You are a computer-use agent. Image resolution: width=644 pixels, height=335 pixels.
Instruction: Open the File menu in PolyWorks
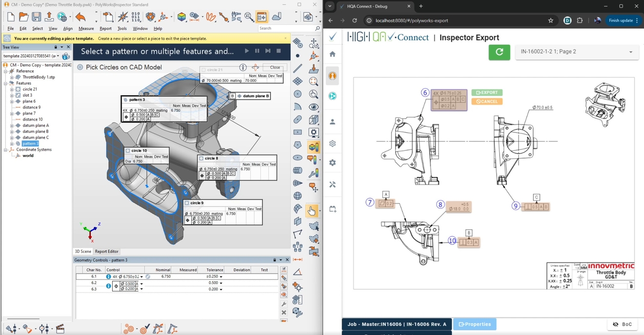11,28
